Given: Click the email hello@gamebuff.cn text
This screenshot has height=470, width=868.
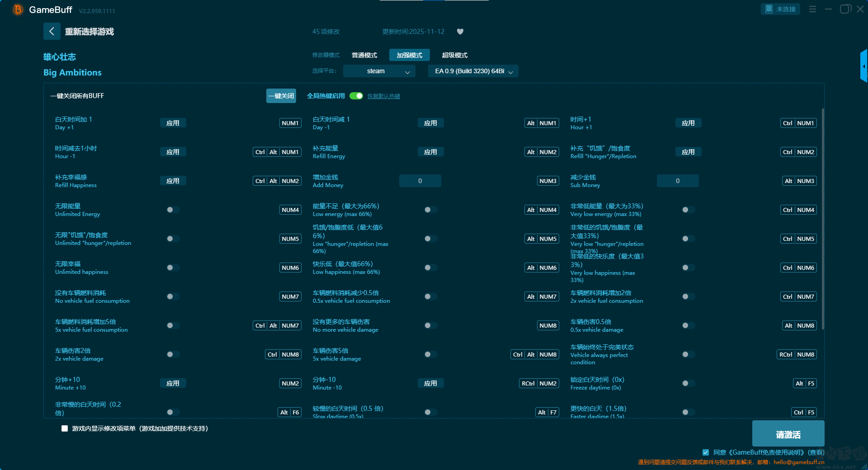Looking at the screenshot, I should (x=799, y=462).
